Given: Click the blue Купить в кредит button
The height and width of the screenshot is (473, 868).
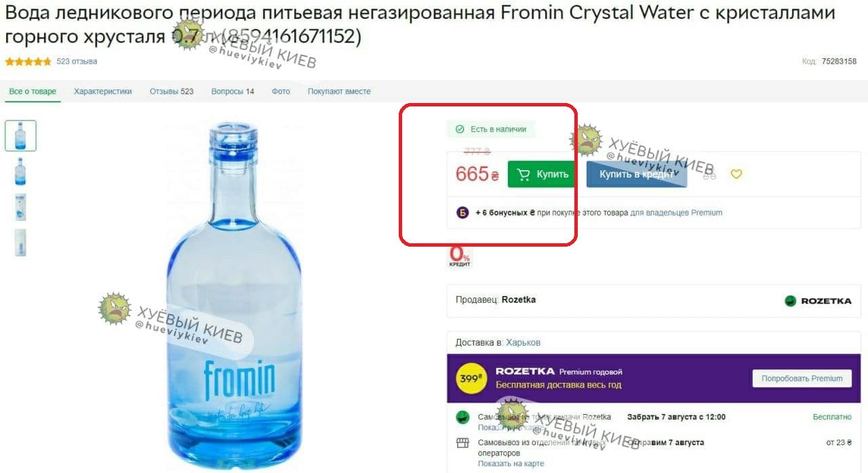Looking at the screenshot, I should coord(637,174).
